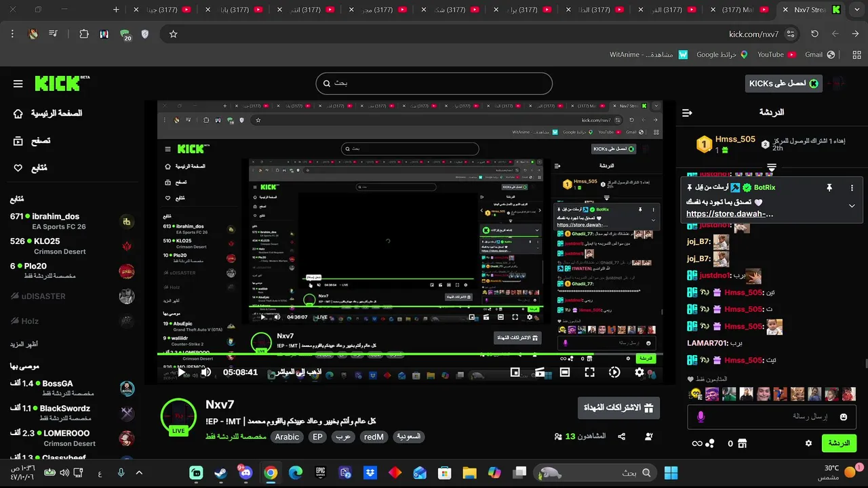The image size is (868, 488).
Task: Unpin the BotRix pinned message
Action: [x=829, y=188]
